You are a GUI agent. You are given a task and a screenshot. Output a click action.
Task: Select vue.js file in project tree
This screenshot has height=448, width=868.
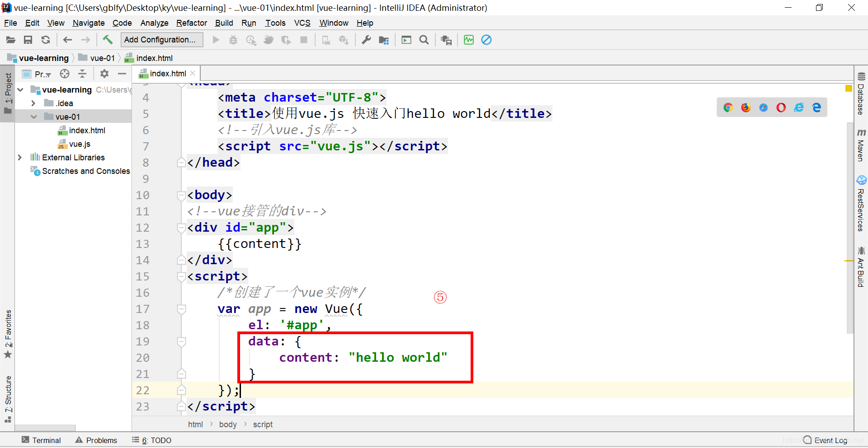tap(73, 144)
